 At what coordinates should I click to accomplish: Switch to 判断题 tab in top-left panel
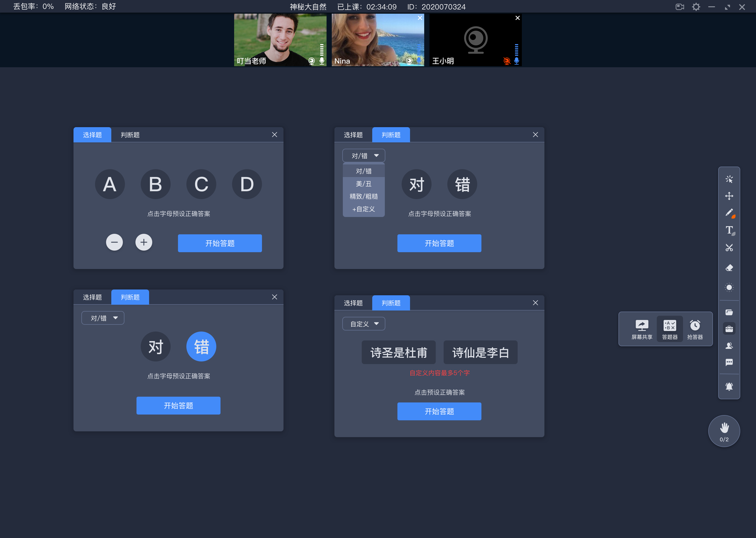(129, 134)
